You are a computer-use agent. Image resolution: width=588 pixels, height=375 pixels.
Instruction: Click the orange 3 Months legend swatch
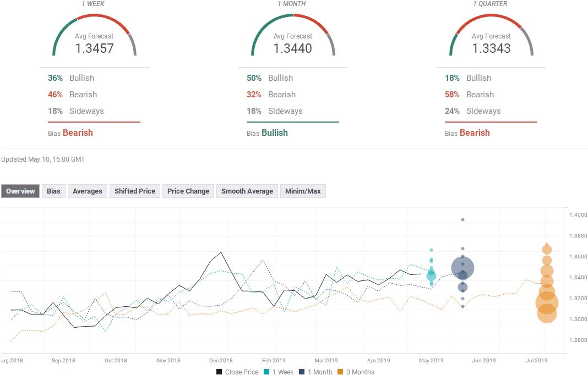click(341, 372)
